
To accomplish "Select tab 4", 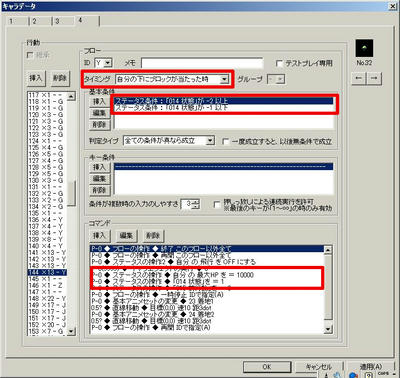I will point(87,20).
